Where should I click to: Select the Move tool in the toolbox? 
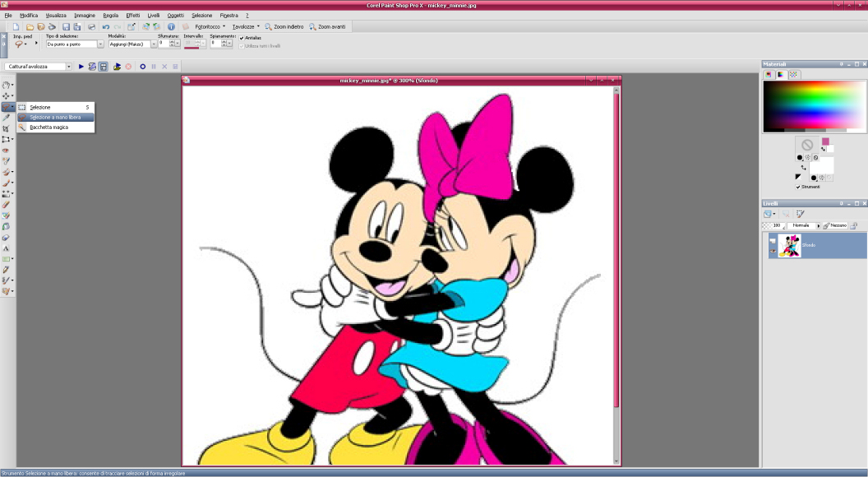point(6,96)
